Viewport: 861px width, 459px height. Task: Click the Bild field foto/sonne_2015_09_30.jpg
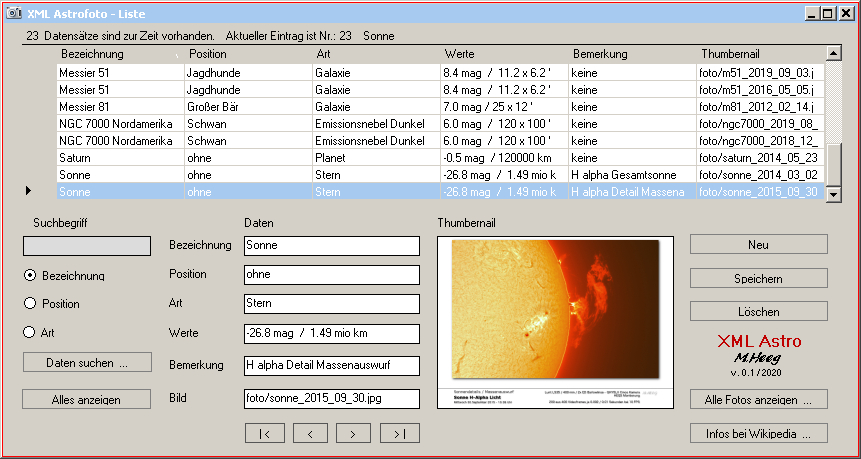click(332, 399)
